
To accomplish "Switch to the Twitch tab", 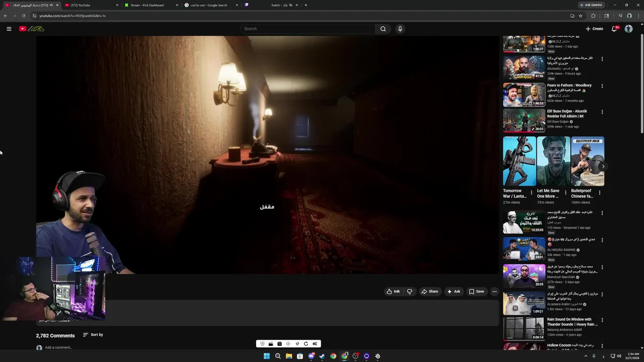I will pyautogui.click(x=272, y=5).
